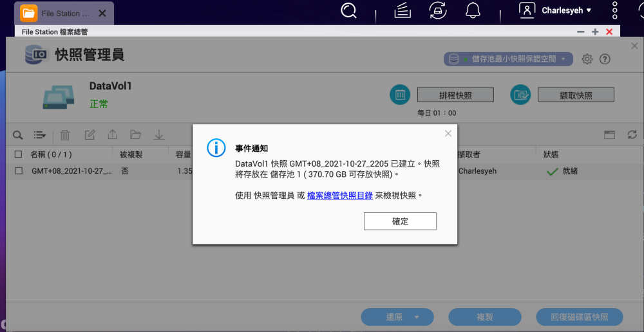644x332 pixels.
Task: Click the 確定 button in the notification dialog
Action: tap(400, 221)
